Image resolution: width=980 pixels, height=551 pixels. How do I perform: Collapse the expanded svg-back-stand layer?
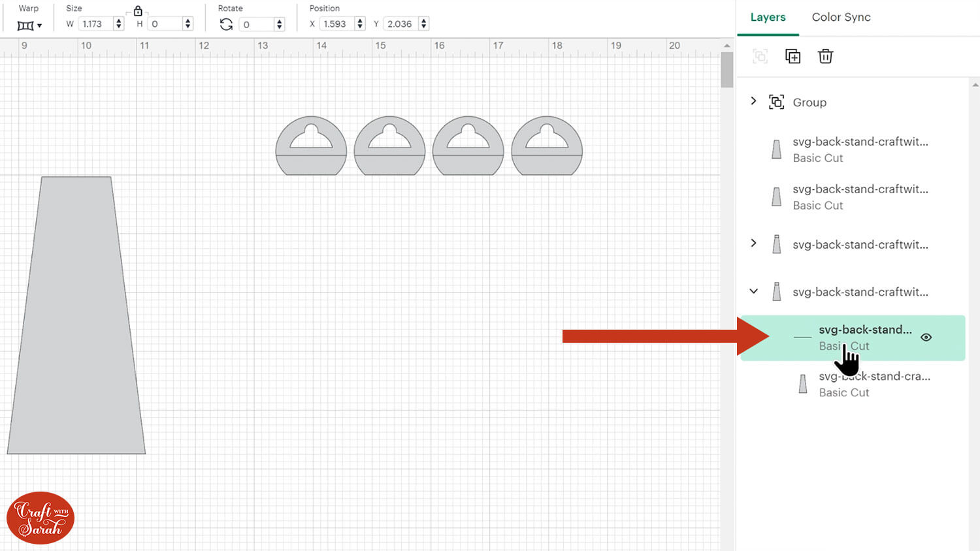click(753, 291)
